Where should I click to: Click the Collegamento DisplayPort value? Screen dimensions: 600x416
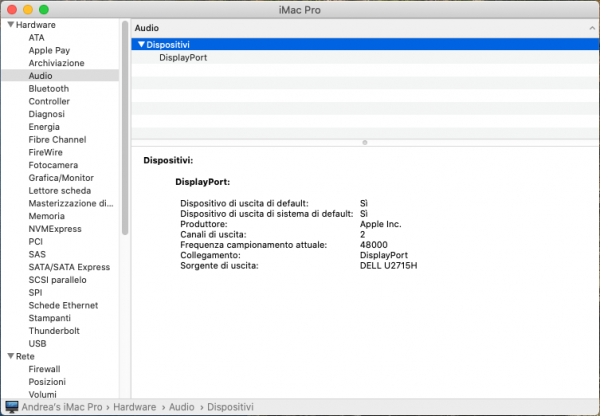coord(384,255)
